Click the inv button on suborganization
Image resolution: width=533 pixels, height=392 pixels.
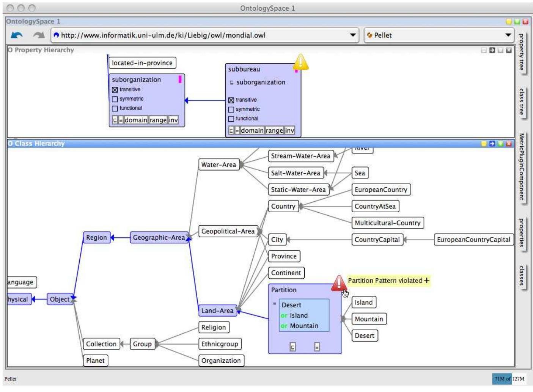click(173, 120)
